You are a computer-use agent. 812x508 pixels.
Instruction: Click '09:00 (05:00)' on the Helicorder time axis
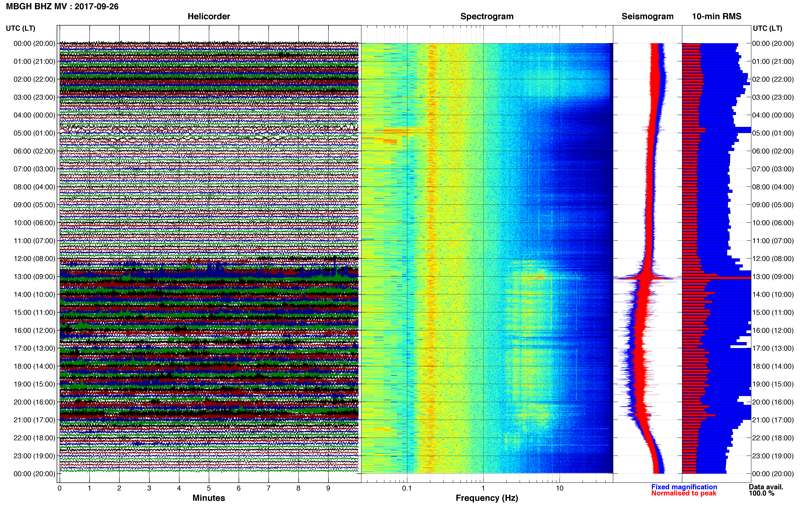click(x=34, y=205)
